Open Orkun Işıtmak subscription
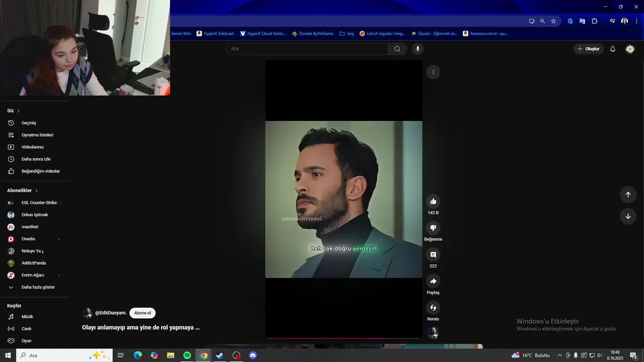This screenshot has width=644, height=362. pyautogui.click(x=34, y=215)
